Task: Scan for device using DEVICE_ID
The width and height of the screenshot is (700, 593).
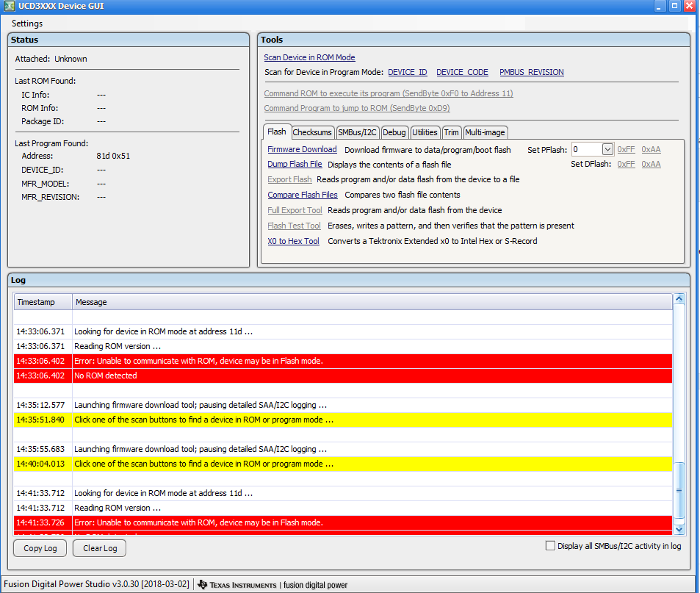Action: point(407,72)
